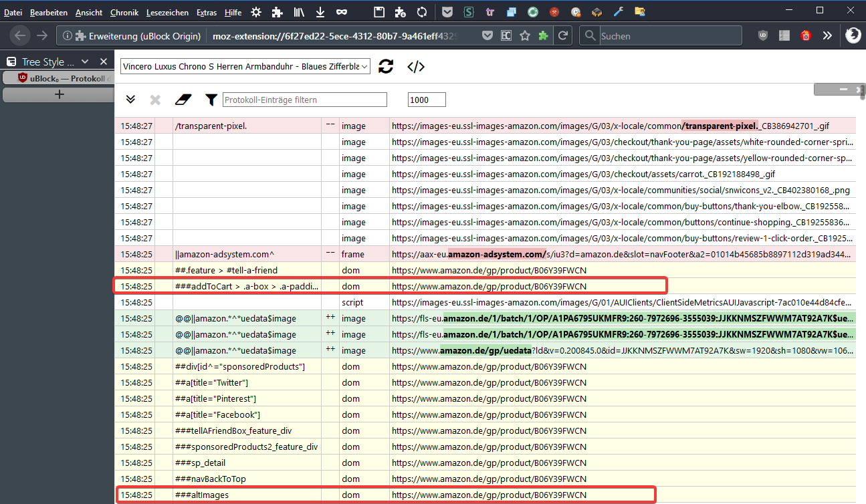Show site information via the i icon
The width and height of the screenshot is (866, 504).
[x=68, y=36]
